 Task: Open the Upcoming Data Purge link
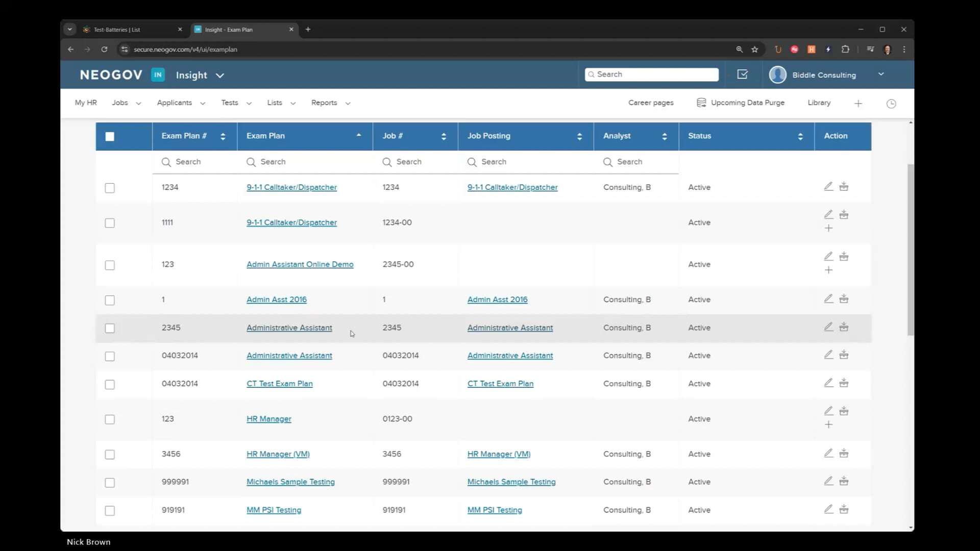(747, 103)
